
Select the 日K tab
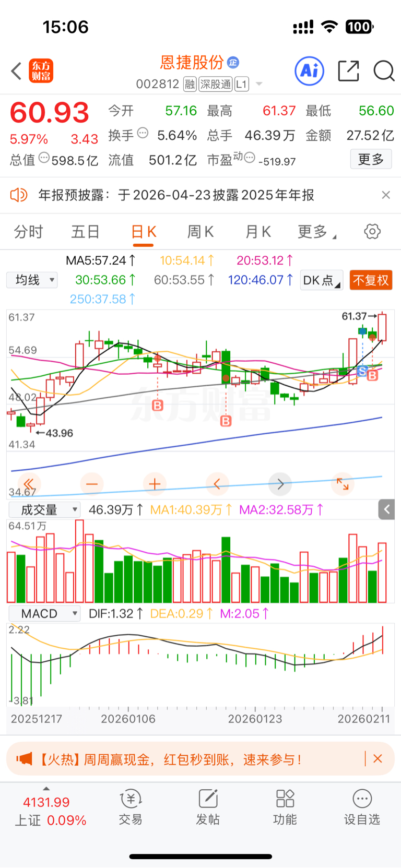tap(144, 232)
